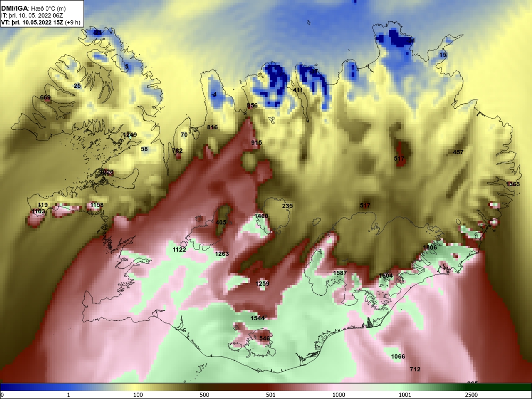Click the legend label 1000

pyautogui.click(x=338, y=395)
